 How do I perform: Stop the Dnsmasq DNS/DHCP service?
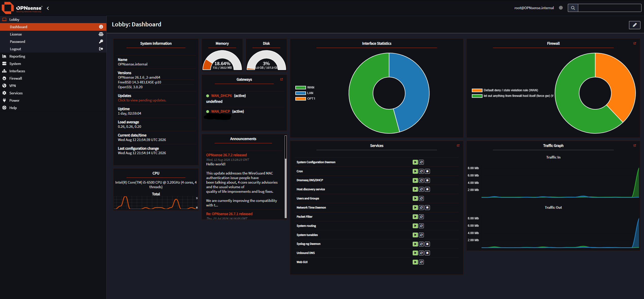tap(427, 180)
